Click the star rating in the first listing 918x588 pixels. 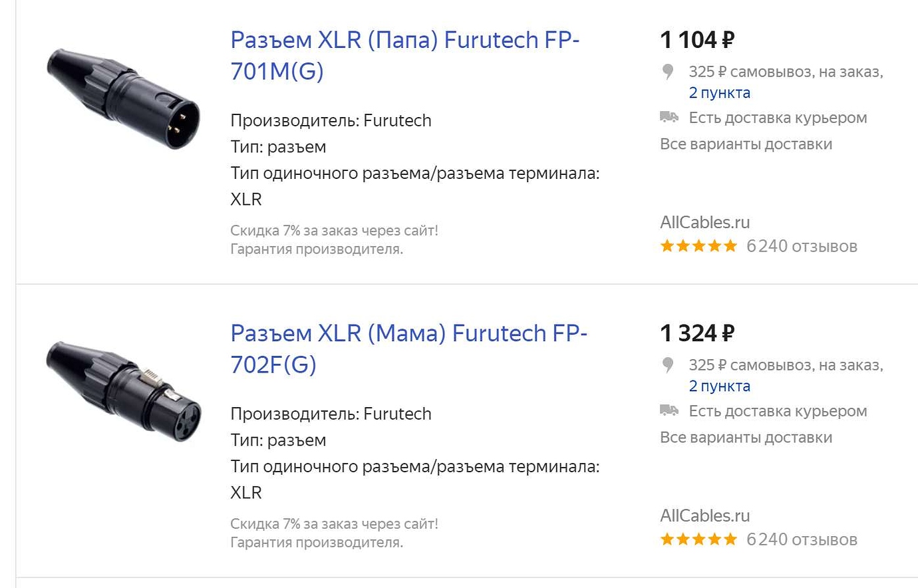click(698, 246)
